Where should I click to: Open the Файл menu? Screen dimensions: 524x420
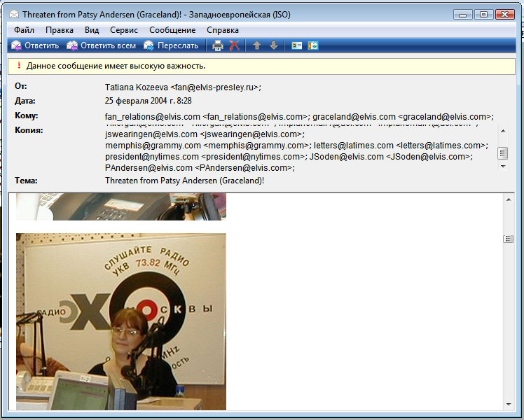pos(24,30)
